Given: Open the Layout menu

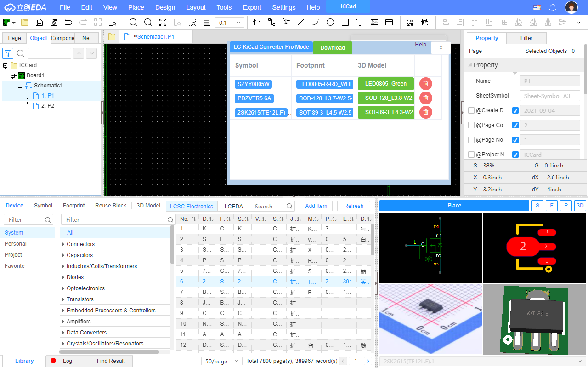Looking at the screenshot, I should (196, 7).
